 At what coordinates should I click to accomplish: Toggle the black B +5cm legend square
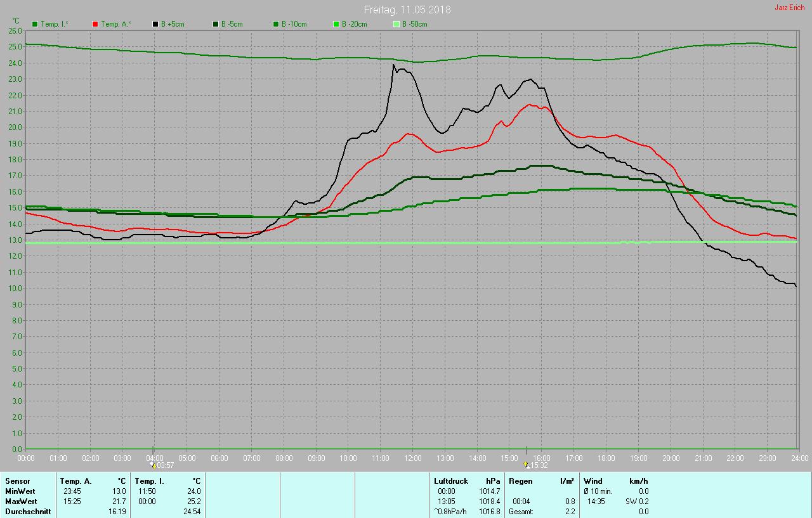coord(155,24)
